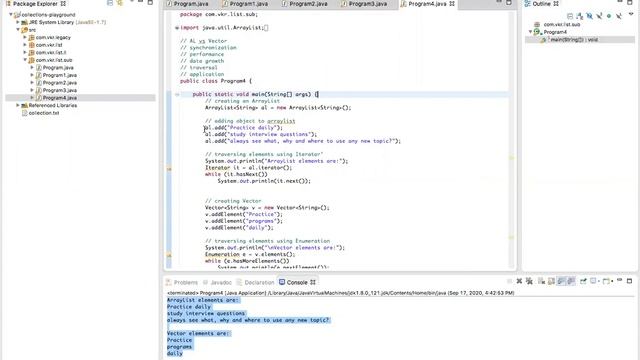This screenshot has width=640, height=360.
Task: Open the Outline view menu arrow
Action: [631, 14]
